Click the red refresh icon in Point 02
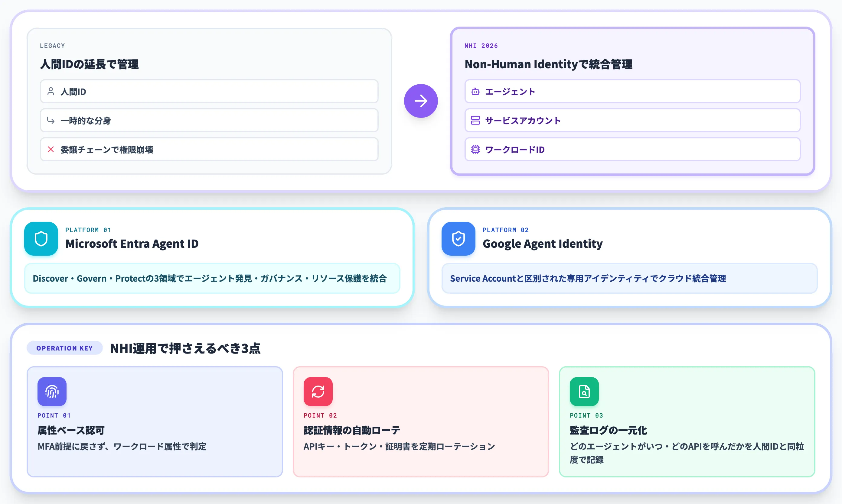 (x=318, y=391)
